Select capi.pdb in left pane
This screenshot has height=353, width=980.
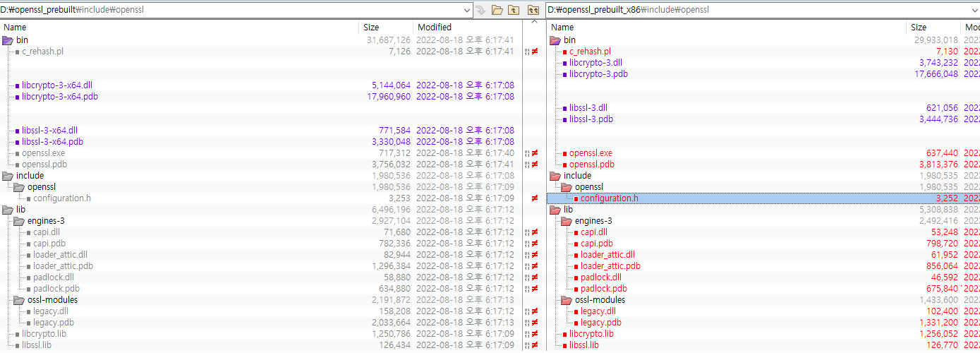click(49, 244)
